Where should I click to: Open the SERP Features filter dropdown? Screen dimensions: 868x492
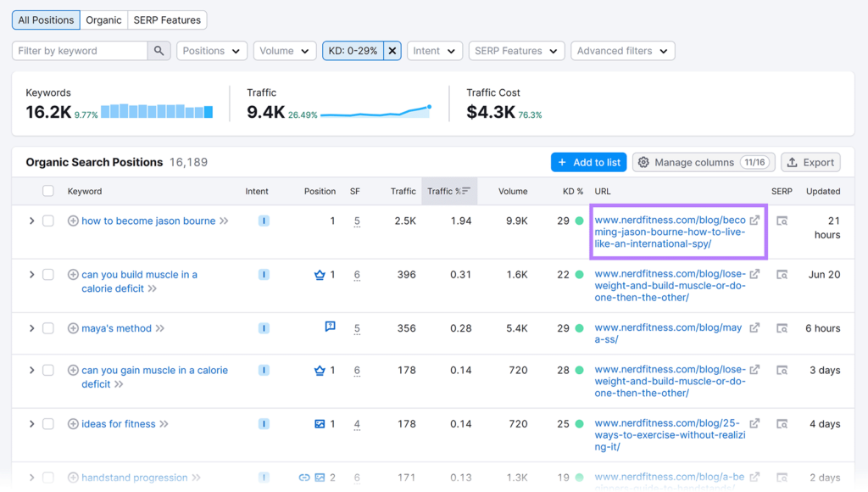(x=516, y=50)
